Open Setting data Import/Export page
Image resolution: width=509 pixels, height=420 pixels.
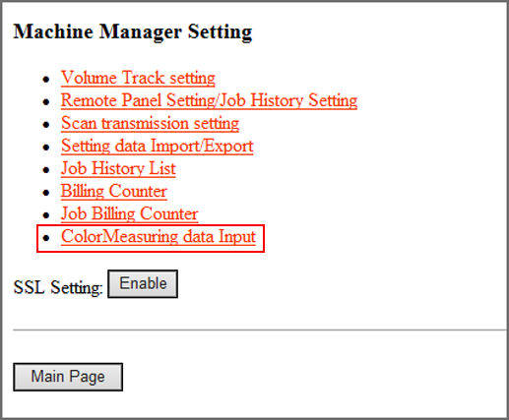point(157,147)
